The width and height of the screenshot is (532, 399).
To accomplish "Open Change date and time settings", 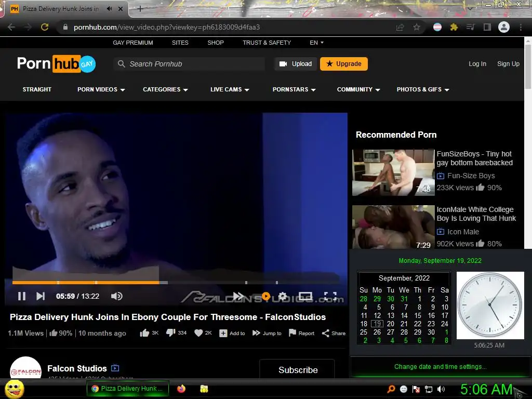I will point(441,367).
